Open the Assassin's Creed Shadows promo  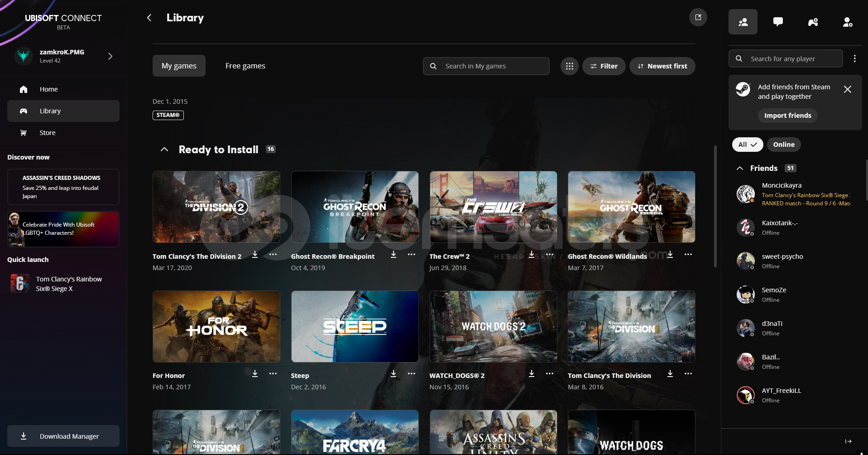63,187
